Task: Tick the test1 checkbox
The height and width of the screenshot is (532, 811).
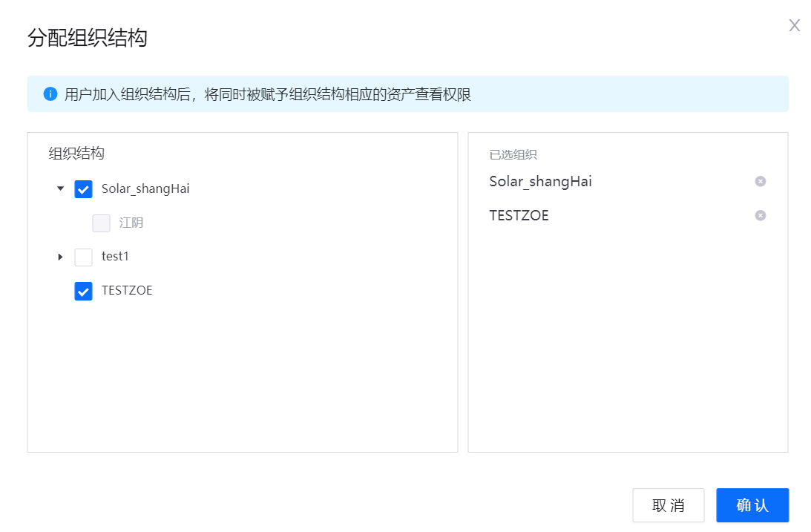Action: (84, 257)
